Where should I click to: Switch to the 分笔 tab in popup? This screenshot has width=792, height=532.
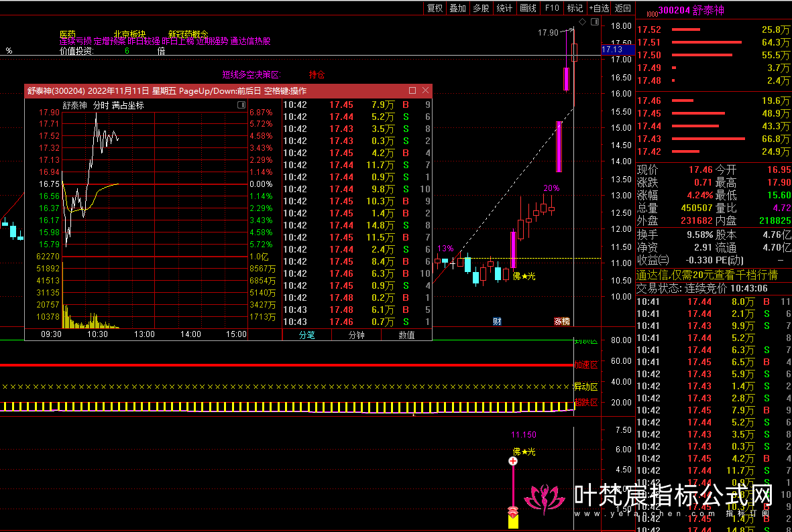[x=306, y=334]
